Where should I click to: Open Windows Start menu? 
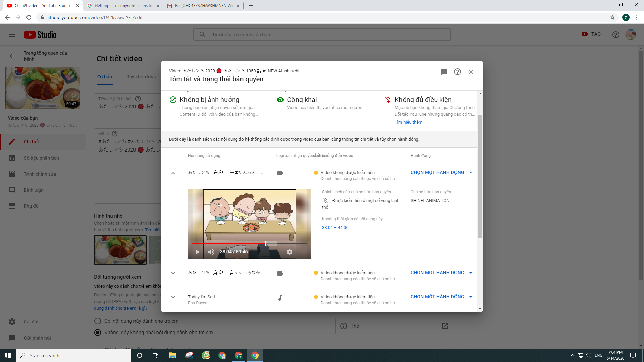(x=8, y=355)
